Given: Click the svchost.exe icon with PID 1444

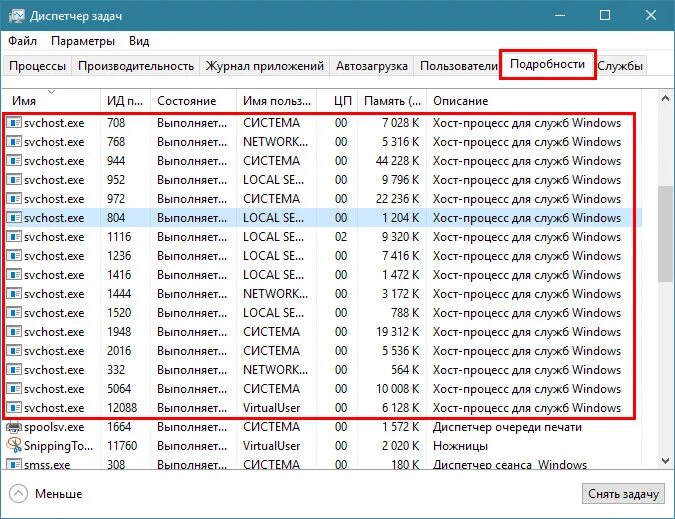Looking at the screenshot, I should [14, 293].
